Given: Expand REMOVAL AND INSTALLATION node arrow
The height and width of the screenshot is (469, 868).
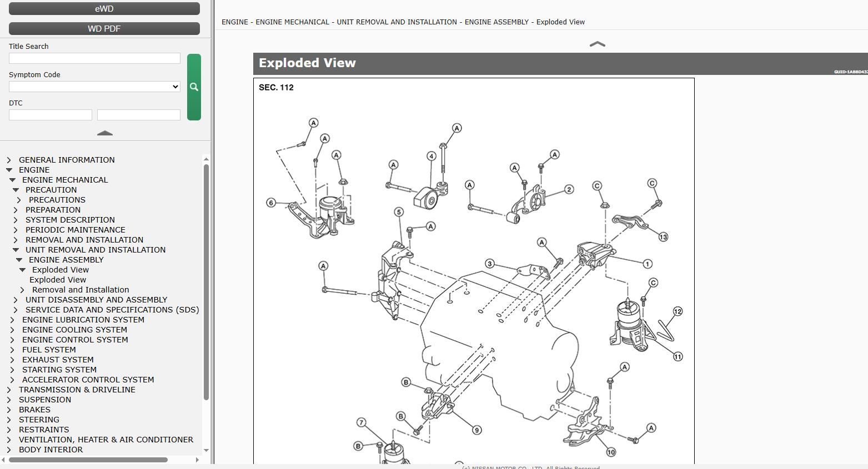Looking at the screenshot, I should [x=16, y=240].
